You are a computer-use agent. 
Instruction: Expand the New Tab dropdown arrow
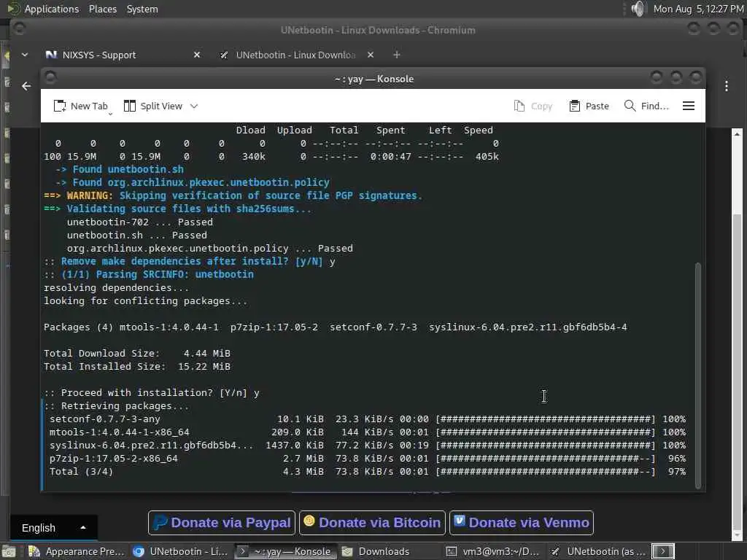coord(111,114)
